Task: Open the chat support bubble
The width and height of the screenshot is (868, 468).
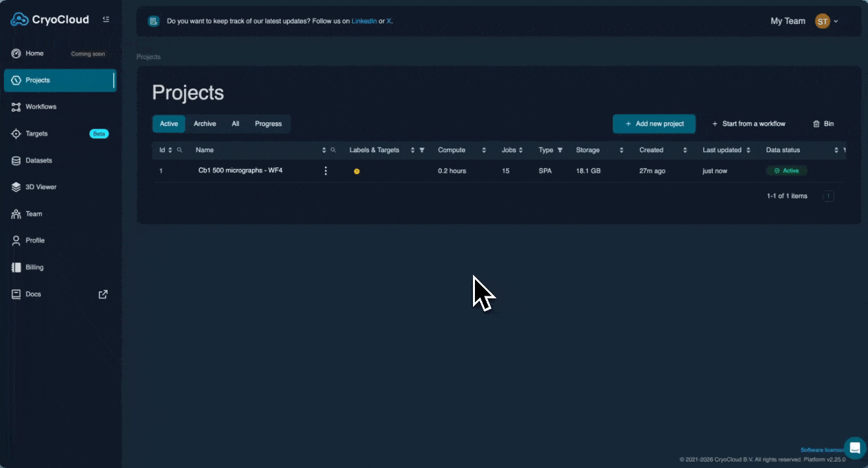Action: click(854, 448)
